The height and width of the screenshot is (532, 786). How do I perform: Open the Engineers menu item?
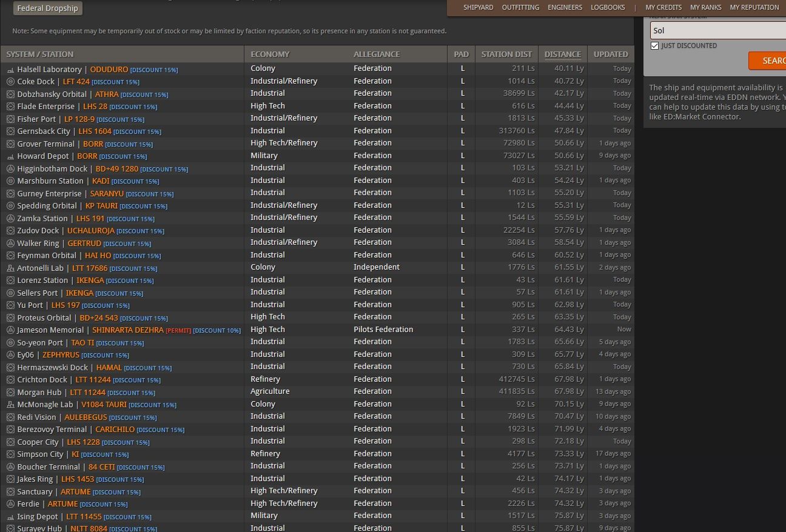(565, 7)
